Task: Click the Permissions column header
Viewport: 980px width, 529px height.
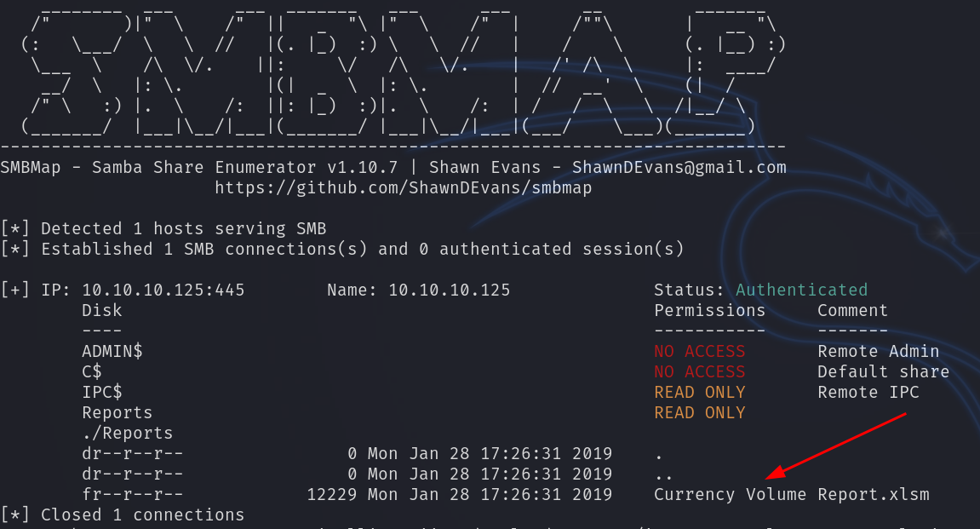Action: 709,310
